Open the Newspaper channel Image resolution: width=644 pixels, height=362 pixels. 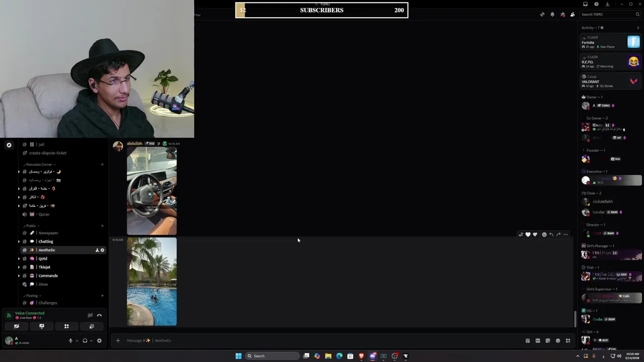click(x=62, y=233)
